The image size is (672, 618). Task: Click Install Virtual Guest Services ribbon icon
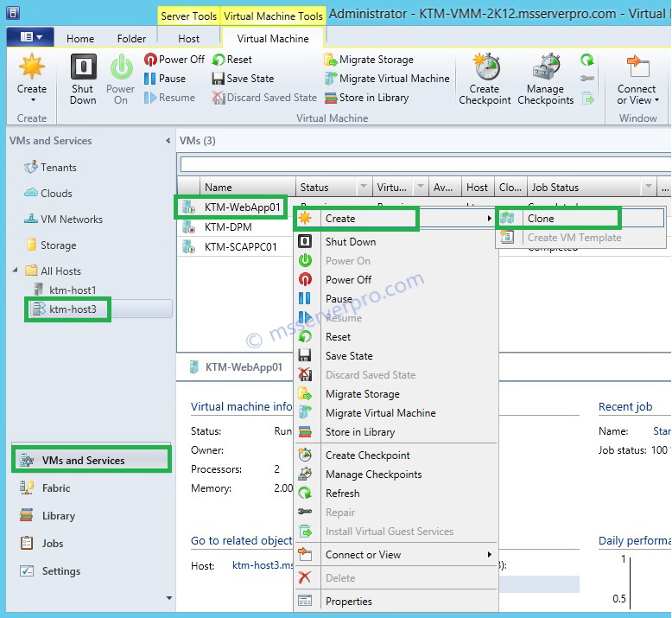tap(587, 99)
